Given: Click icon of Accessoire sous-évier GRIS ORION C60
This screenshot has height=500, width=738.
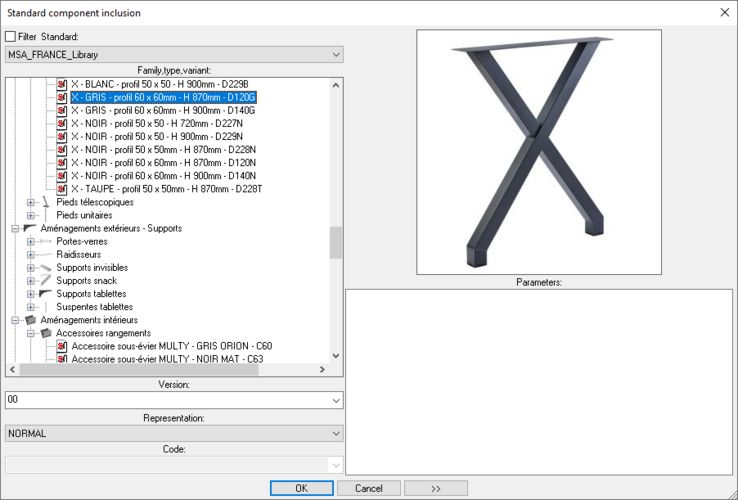Looking at the screenshot, I should [62, 346].
